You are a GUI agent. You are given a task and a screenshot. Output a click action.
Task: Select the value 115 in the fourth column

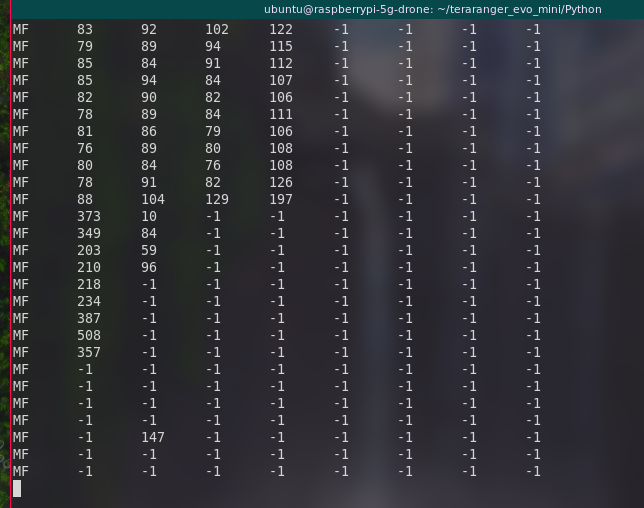tap(281, 46)
